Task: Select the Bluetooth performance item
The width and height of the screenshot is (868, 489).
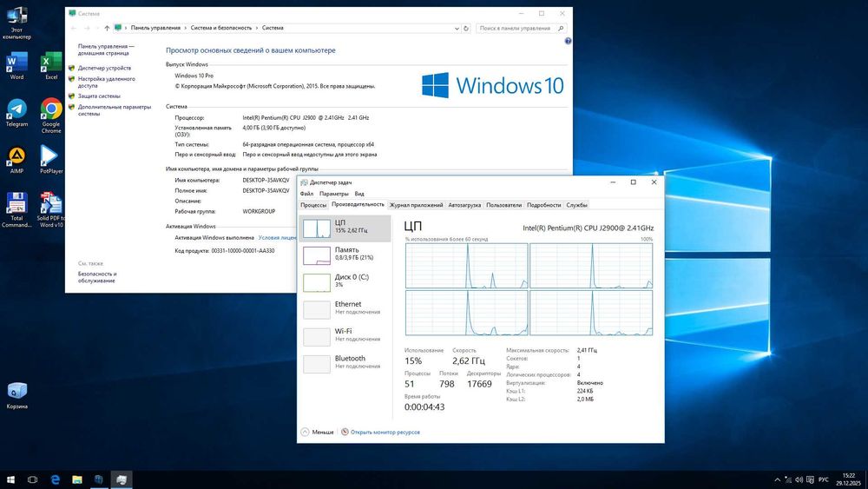Action: tap(345, 364)
